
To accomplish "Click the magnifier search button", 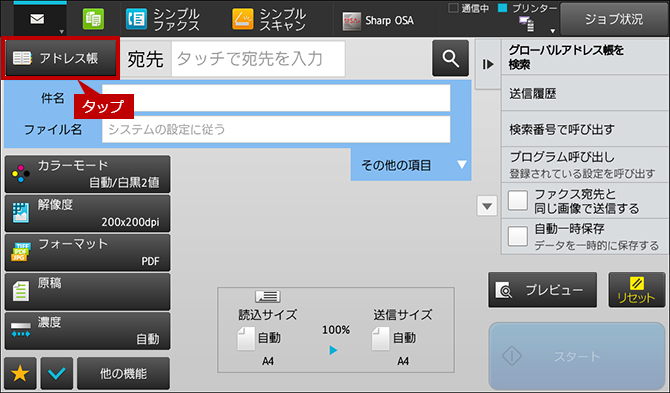I will pos(450,59).
